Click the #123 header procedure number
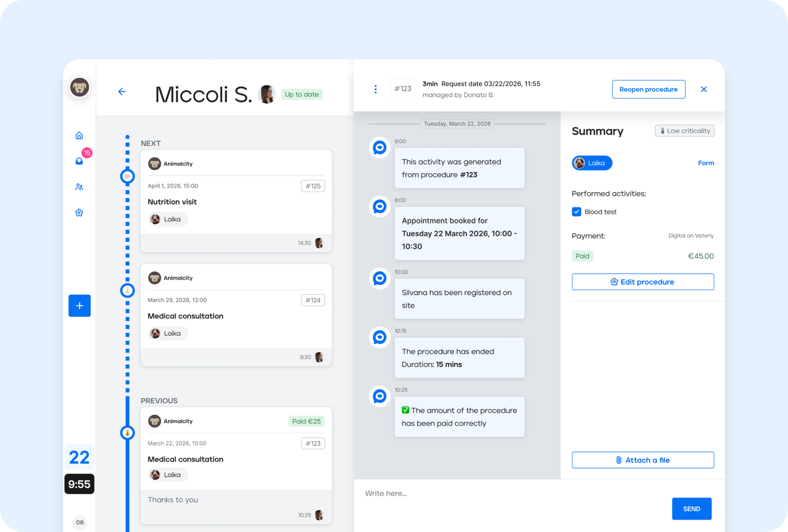 pos(403,89)
